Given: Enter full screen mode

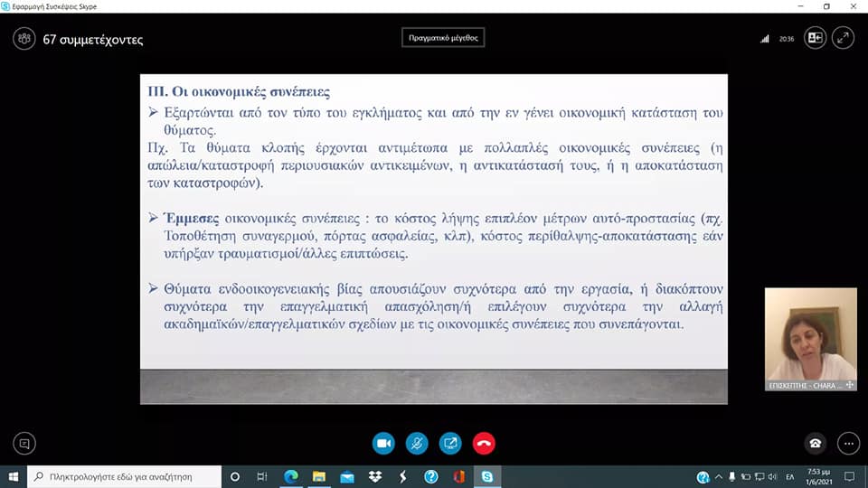Looking at the screenshot, I should point(843,38).
